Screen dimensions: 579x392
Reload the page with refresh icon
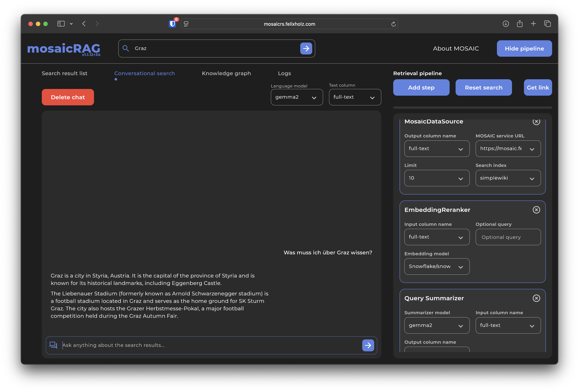click(x=393, y=24)
